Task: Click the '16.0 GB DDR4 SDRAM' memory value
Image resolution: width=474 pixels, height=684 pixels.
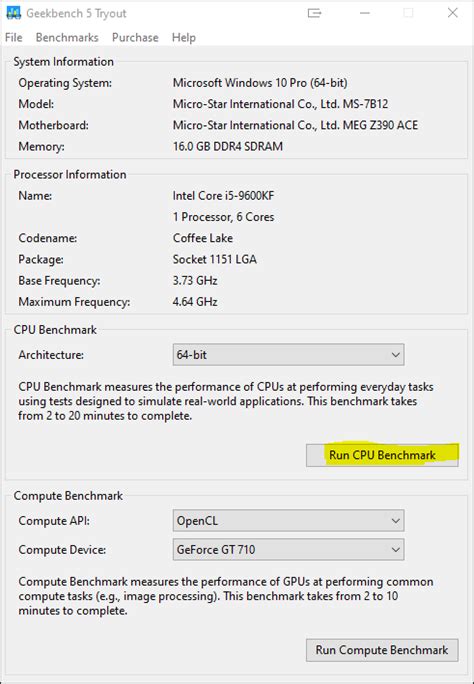Action: 228,146
